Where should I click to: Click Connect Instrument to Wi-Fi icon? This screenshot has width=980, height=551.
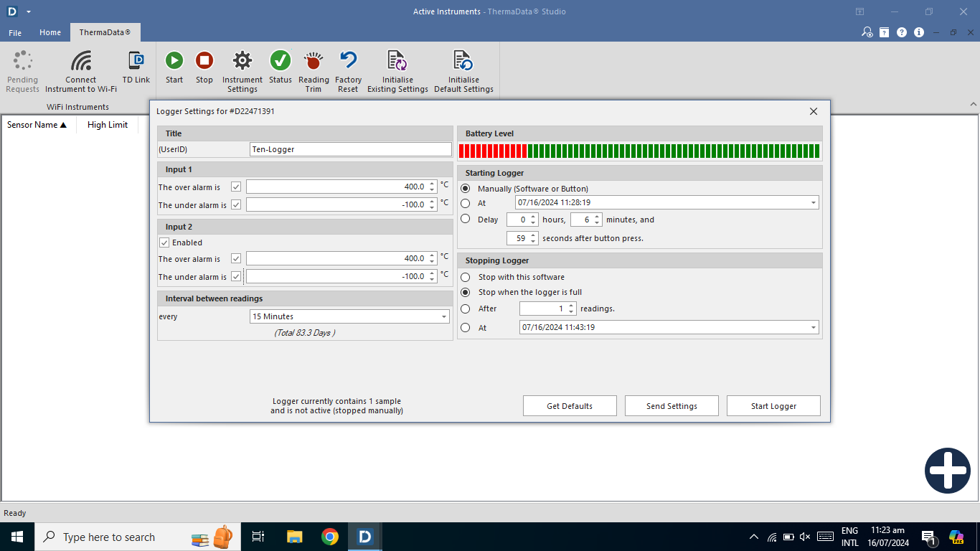click(x=81, y=61)
